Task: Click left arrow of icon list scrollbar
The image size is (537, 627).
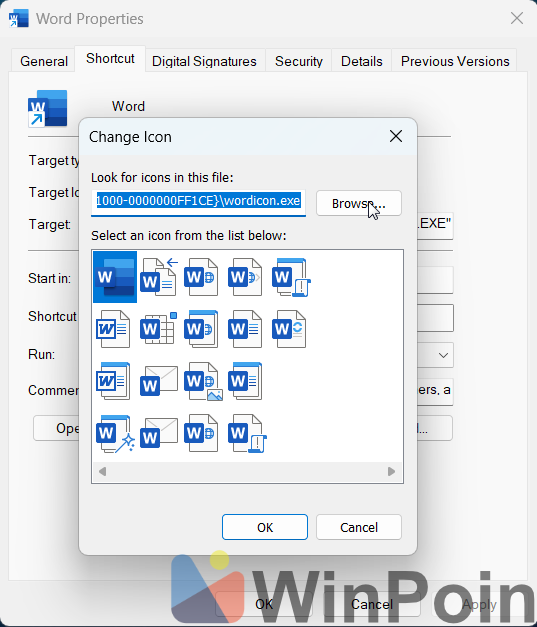Action: click(102, 471)
